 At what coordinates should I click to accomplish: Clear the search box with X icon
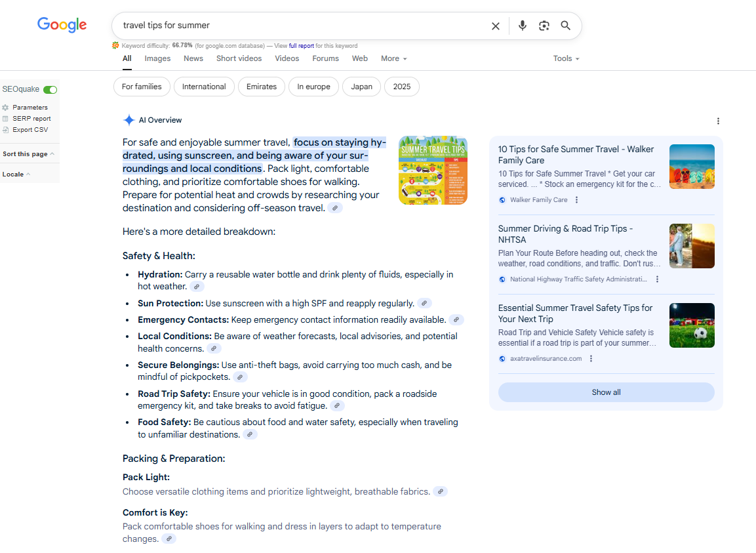click(496, 26)
